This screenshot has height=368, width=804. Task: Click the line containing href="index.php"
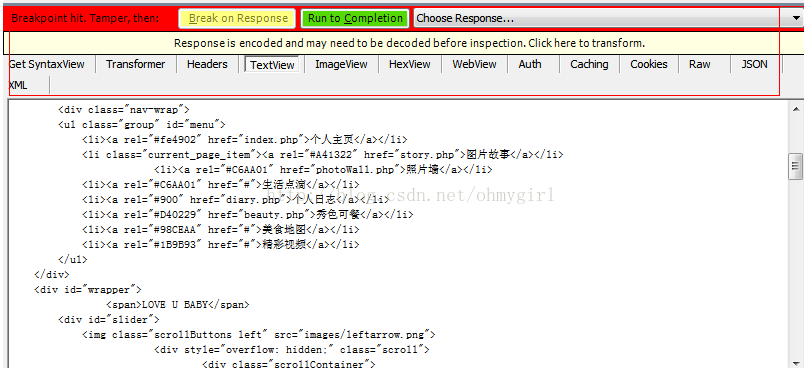245,139
